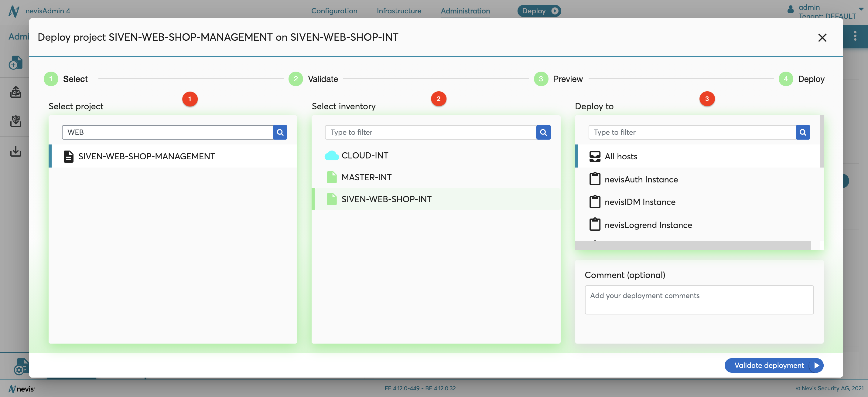Select All hosts in Deploy to

click(697, 156)
